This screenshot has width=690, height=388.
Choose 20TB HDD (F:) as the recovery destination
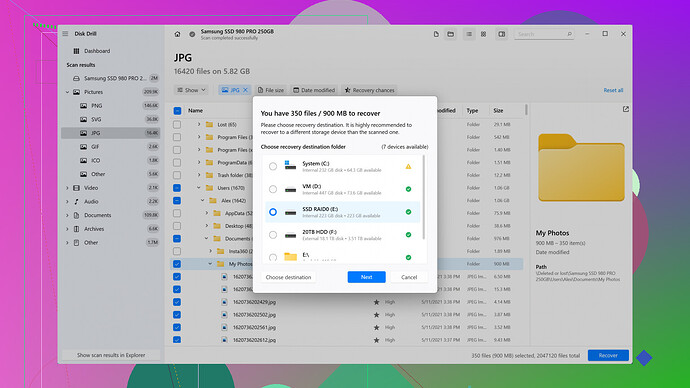click(x=273, y=235)
